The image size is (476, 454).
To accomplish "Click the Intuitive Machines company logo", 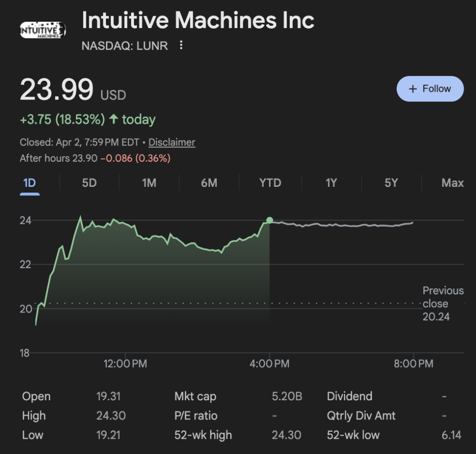I will pos(42,31).
